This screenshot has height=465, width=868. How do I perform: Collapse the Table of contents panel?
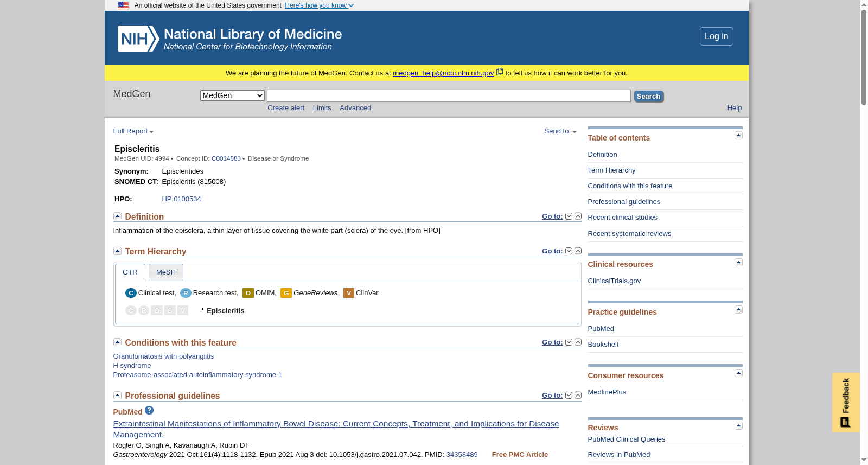[738, 135]
